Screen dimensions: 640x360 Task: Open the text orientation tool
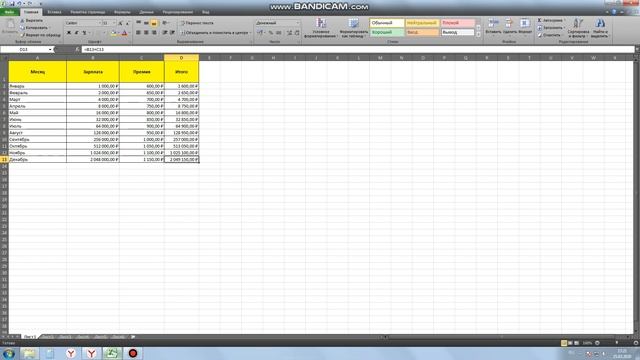coord(165,23)
